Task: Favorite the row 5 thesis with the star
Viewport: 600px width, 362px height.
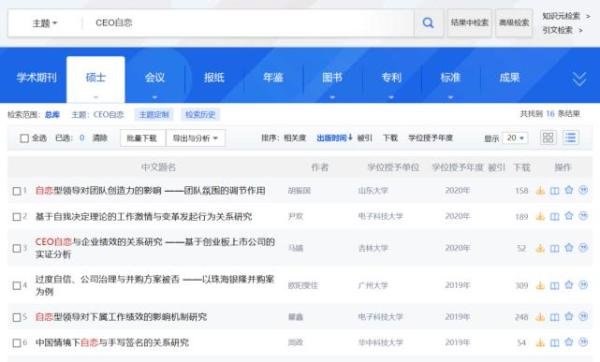Action: (569, 316)
